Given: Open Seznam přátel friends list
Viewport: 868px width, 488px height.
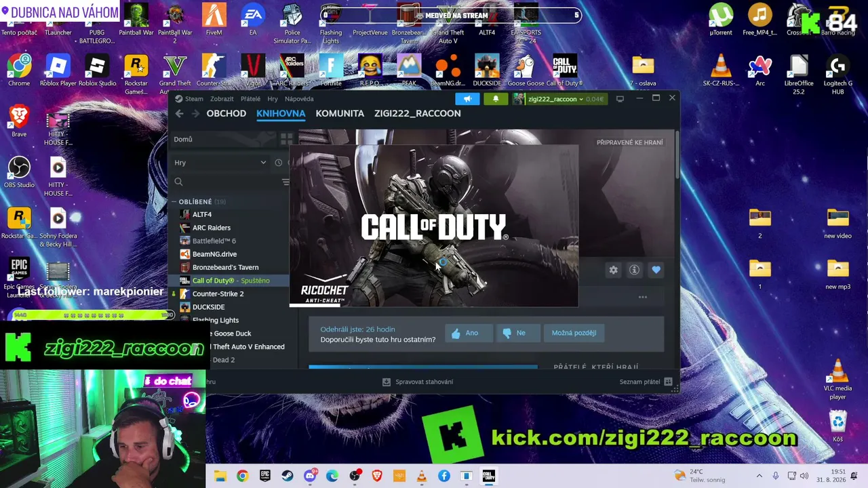Looking at the screenshot, I should coord(646,382).
